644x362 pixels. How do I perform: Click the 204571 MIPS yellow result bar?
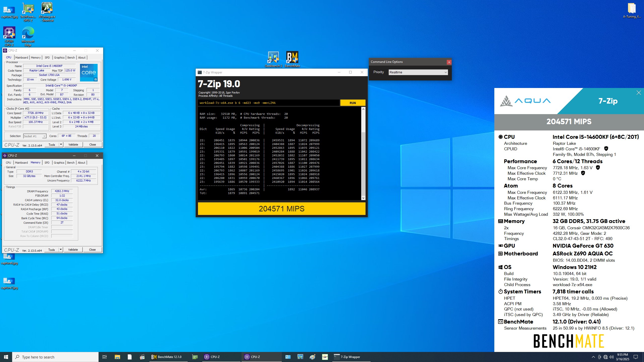[x=281, y=209]
